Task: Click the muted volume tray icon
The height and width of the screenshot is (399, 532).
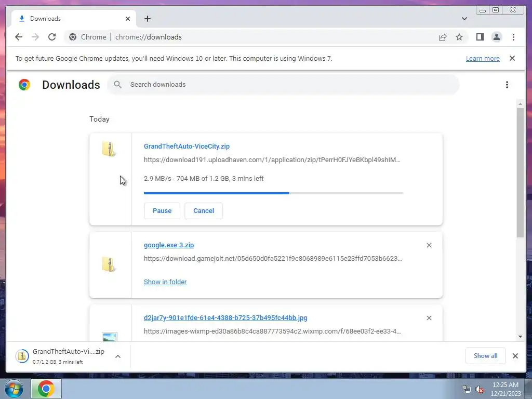Action: click(x=480, y=390)
